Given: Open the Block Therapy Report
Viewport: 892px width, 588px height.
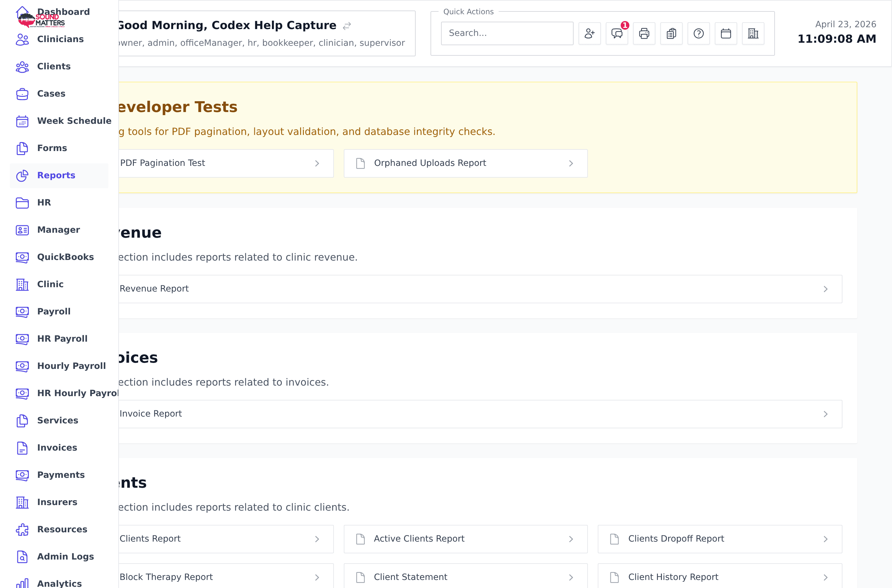Looking at the screenshot, I should pos(226,576).
